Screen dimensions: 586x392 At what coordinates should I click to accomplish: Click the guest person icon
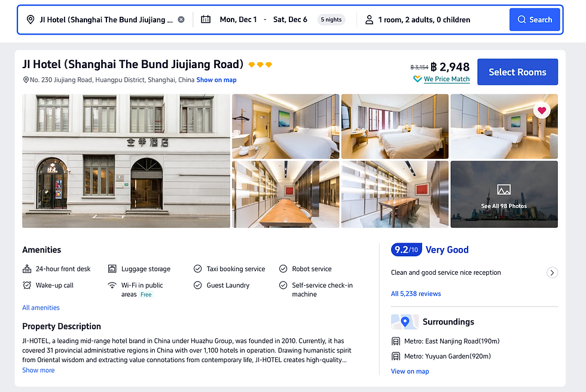click(370, 20)
